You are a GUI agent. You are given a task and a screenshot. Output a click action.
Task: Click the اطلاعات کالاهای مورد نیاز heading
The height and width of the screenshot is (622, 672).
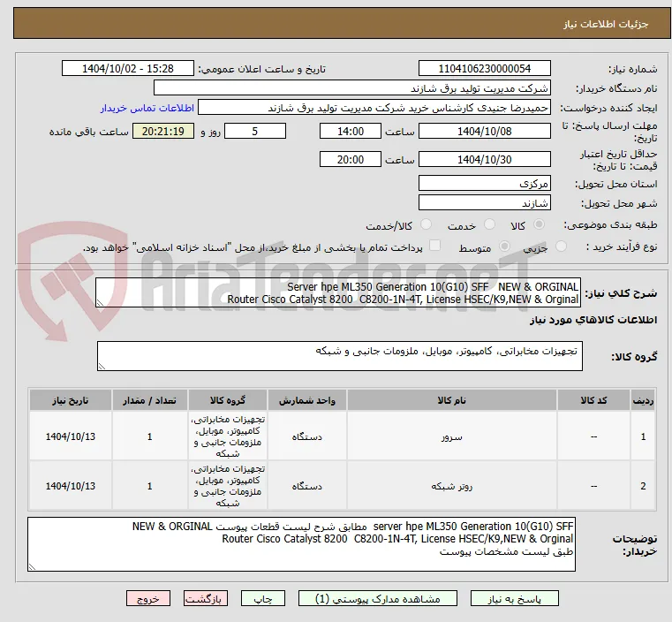tap(593, 320)
